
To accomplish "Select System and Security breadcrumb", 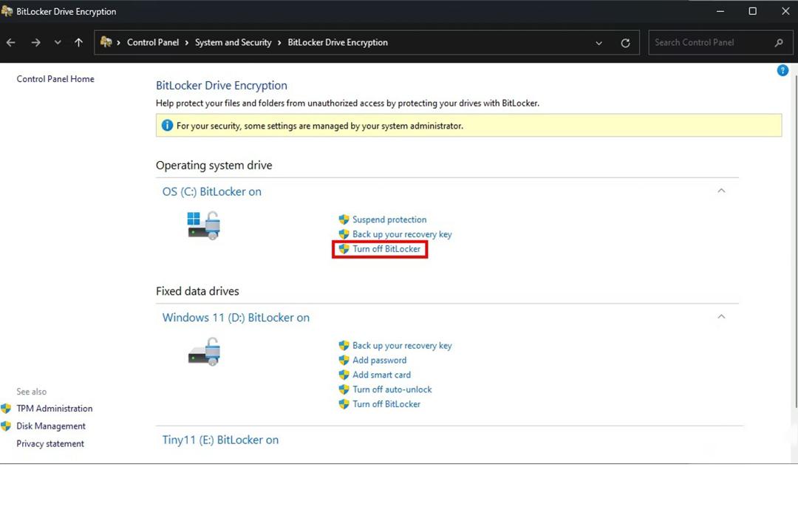I will 233,43.
